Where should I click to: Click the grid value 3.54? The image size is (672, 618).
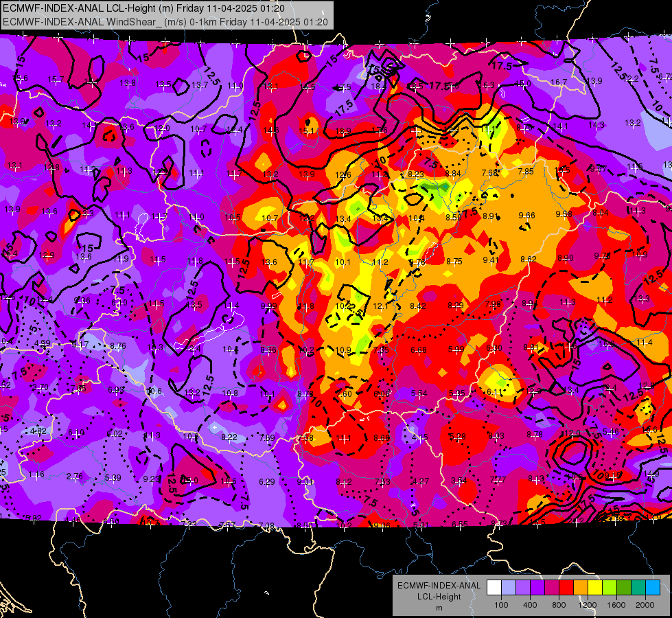pyautogui.click(x=459, y=481)
